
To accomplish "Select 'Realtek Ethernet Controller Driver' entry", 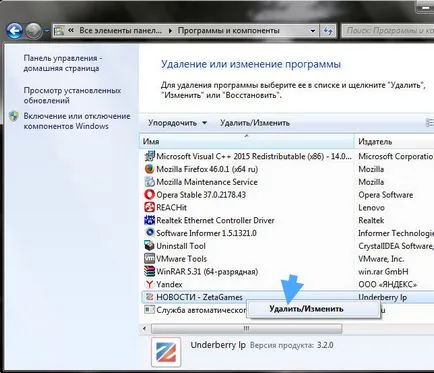I will click(x=215, y=221).
